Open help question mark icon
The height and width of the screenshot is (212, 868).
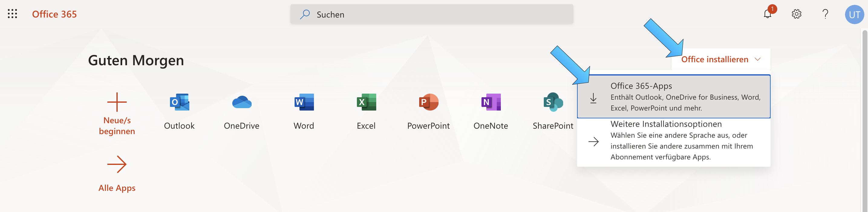[x=825, y=14]
